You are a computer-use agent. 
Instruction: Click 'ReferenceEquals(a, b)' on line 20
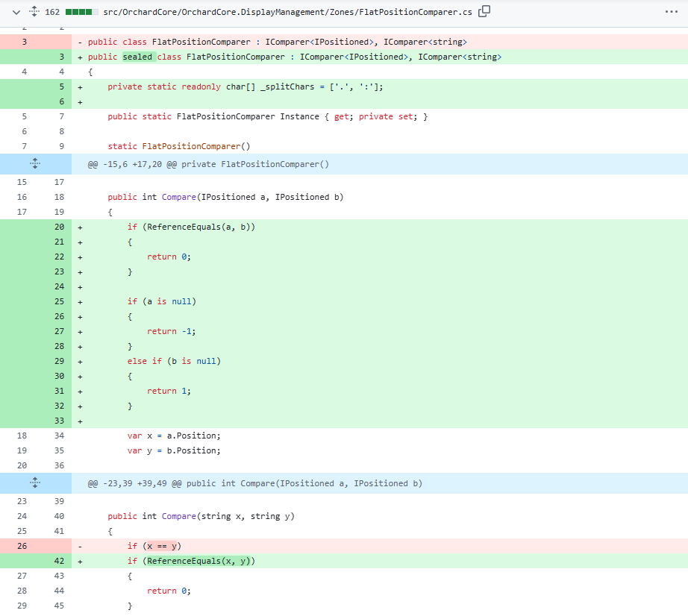click(x=198, y=227)
